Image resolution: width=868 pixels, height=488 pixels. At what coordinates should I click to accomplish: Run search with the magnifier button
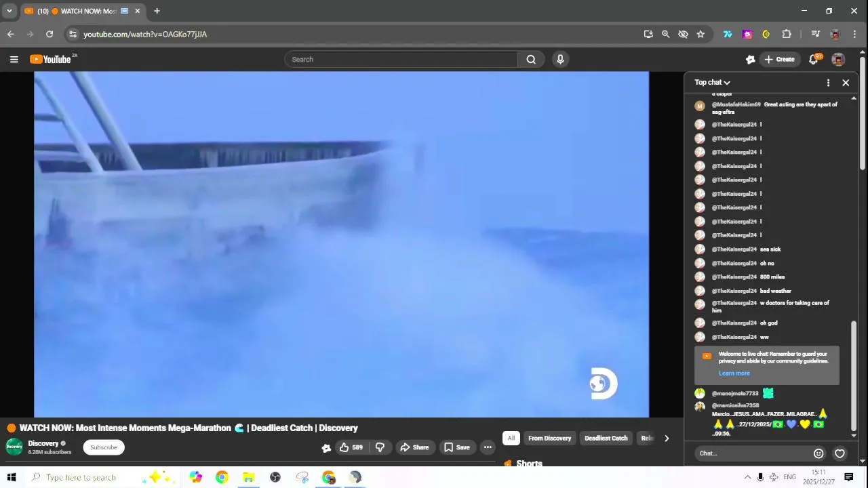pos(531,60)
